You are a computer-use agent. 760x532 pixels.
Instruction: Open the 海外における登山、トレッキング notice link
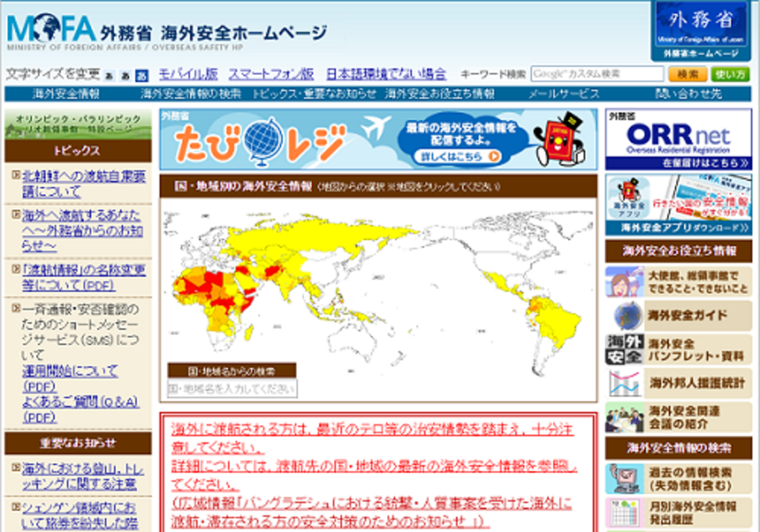(x=83, y=476)
